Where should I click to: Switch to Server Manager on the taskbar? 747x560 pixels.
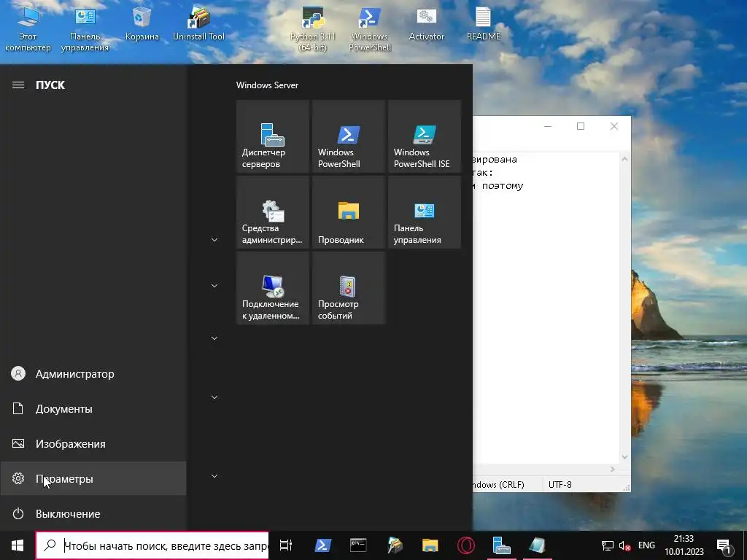501,545
